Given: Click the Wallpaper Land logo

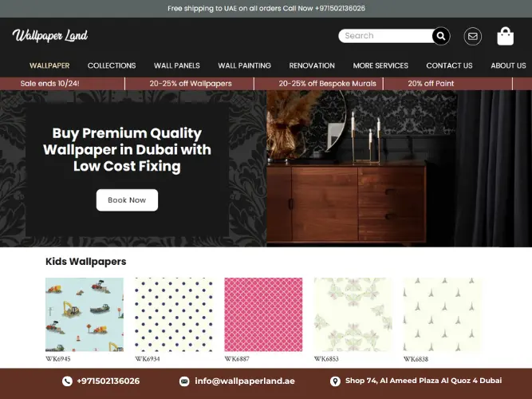Looking at the screenshot, I should (50, 36).
